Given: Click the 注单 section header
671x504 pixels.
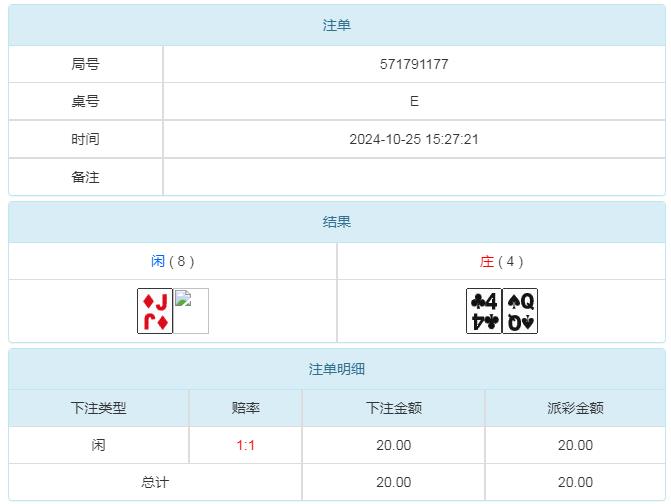Looking at the screenshot, I should tap(337, 26).
